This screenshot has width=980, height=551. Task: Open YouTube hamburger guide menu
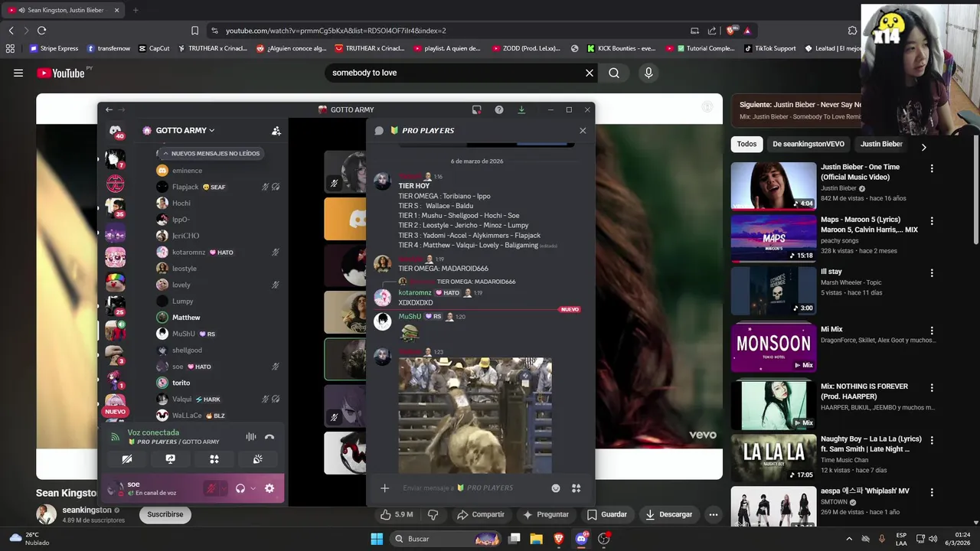click(x=18, y=73)
